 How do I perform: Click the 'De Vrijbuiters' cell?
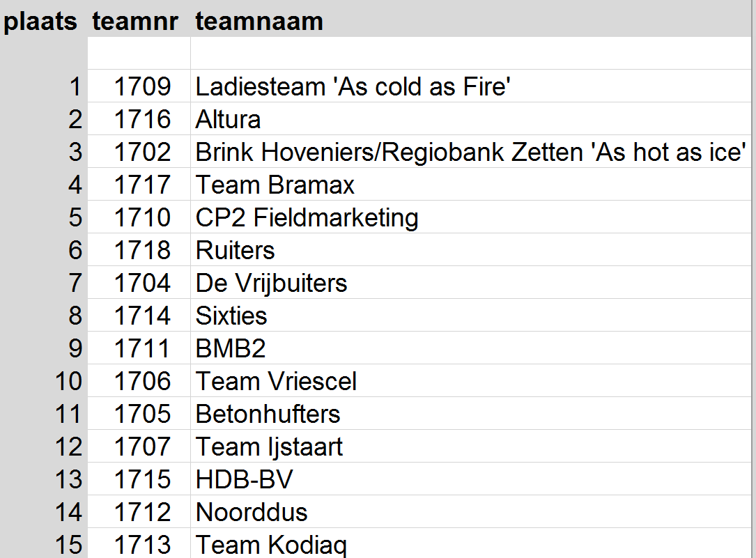[x=271, y=283]
